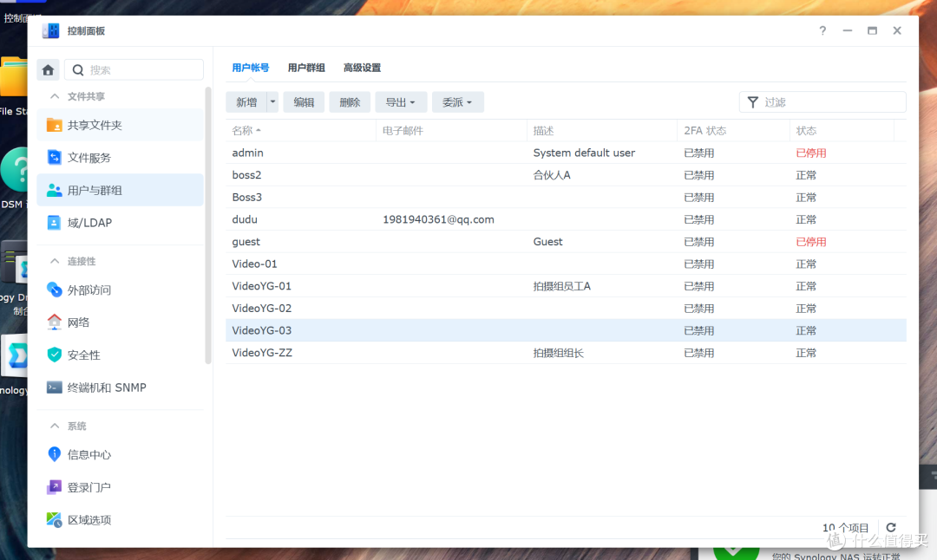Click System default user description

click(x=584, y=153)
